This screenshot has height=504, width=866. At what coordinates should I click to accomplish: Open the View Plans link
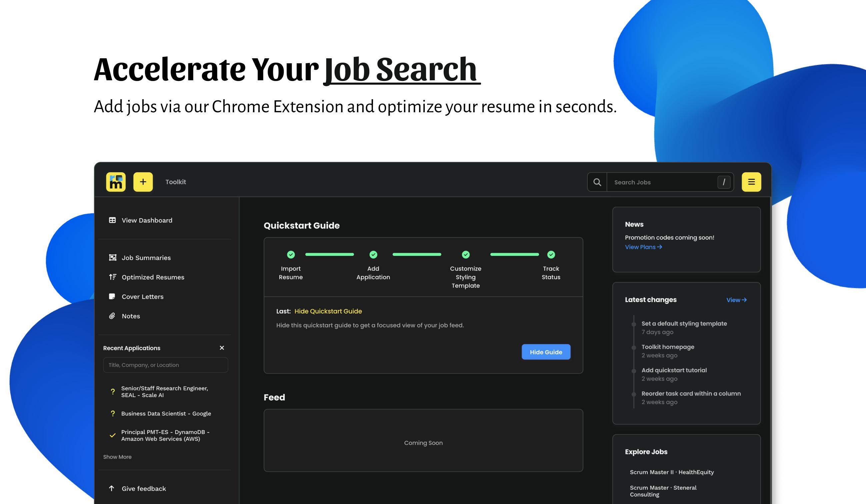tap(643, 247)
